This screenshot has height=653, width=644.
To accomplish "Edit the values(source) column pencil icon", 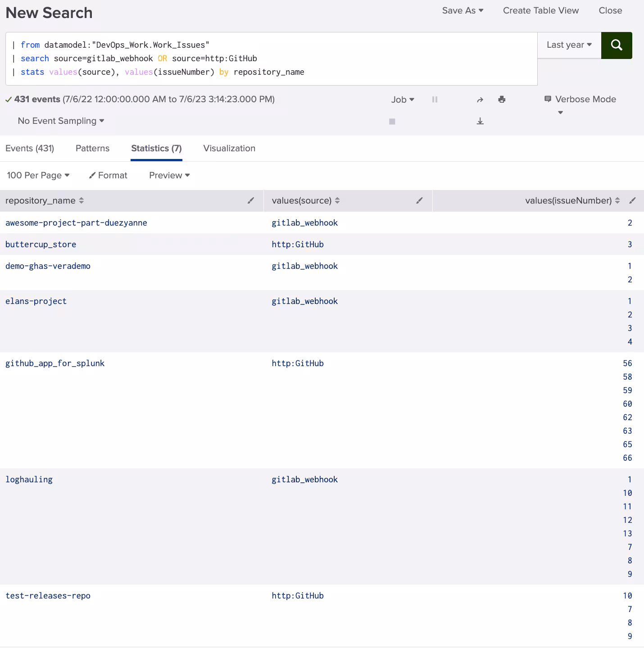I will [419, 201].
